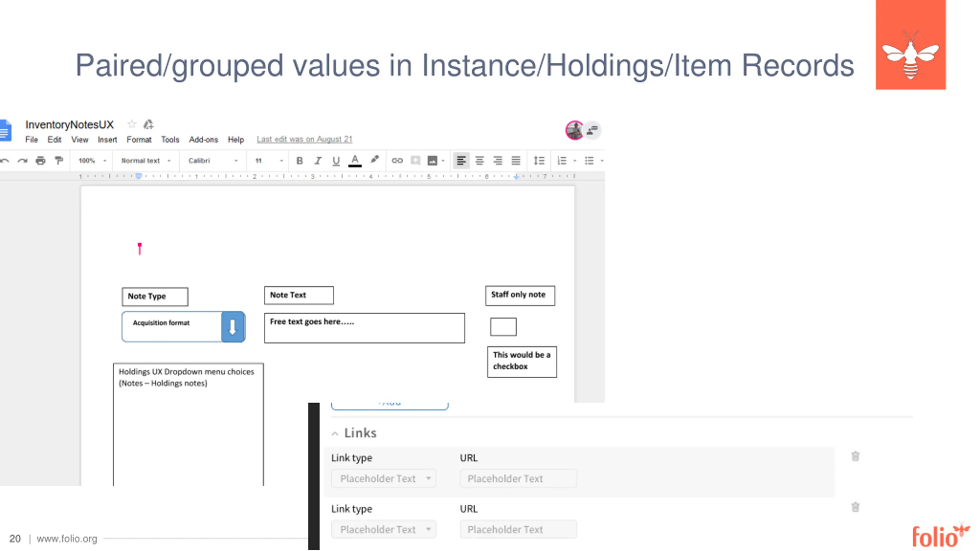The height and width of the screenshot is (551, 980).
Task: Toggle bold formatting
Action: tap(300, 161)
